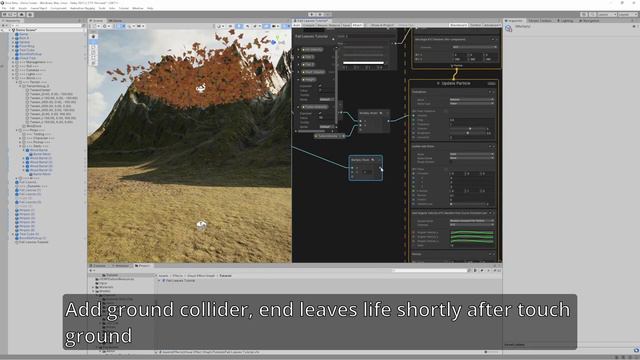
Task: Toggle the Blackboard button in VFX Graph
Action: coord(458,25)
